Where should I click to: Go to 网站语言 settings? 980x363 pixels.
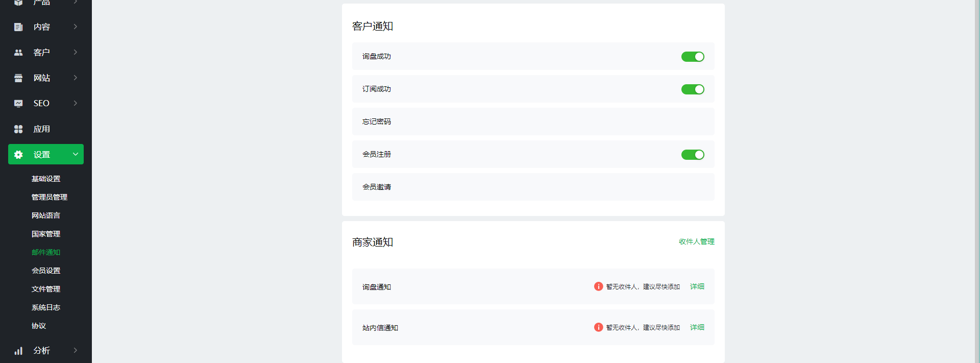[46, 215]
